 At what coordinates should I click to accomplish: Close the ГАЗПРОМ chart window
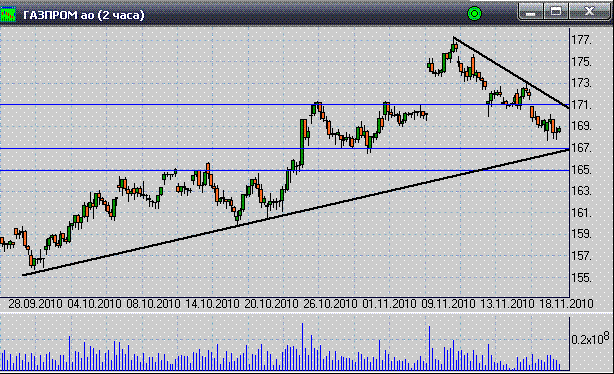[x=589, y=12]
